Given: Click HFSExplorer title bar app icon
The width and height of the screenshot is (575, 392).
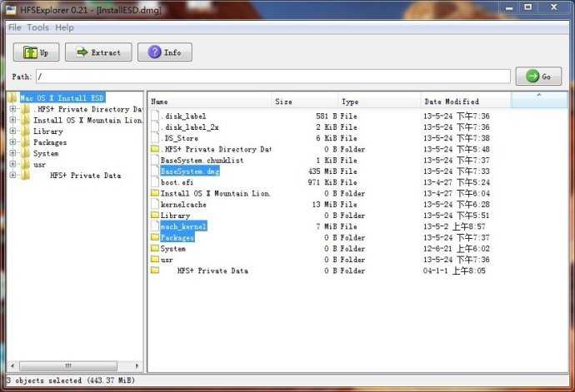Looking at the screenshot, I should (x=11, y=9).
